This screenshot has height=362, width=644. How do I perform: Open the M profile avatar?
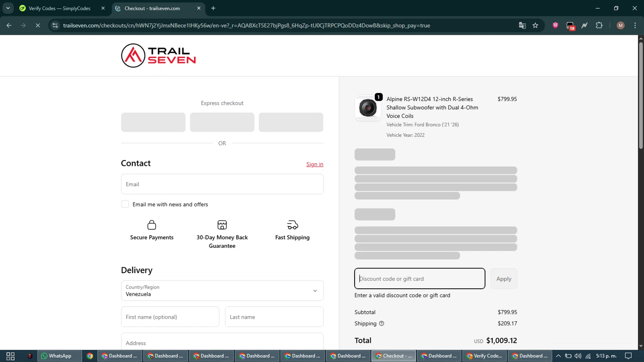click(620, 25)
